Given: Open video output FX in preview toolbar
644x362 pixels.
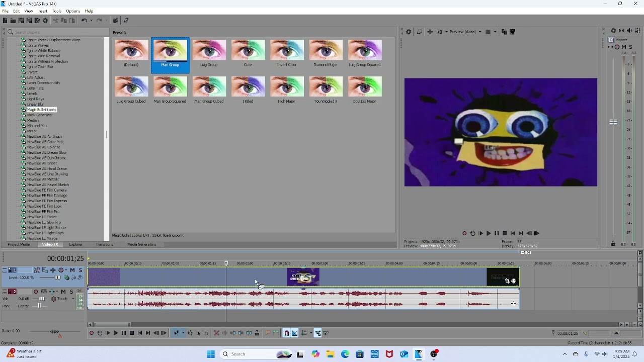Looking at the screenshot, I should click(430, 32).
